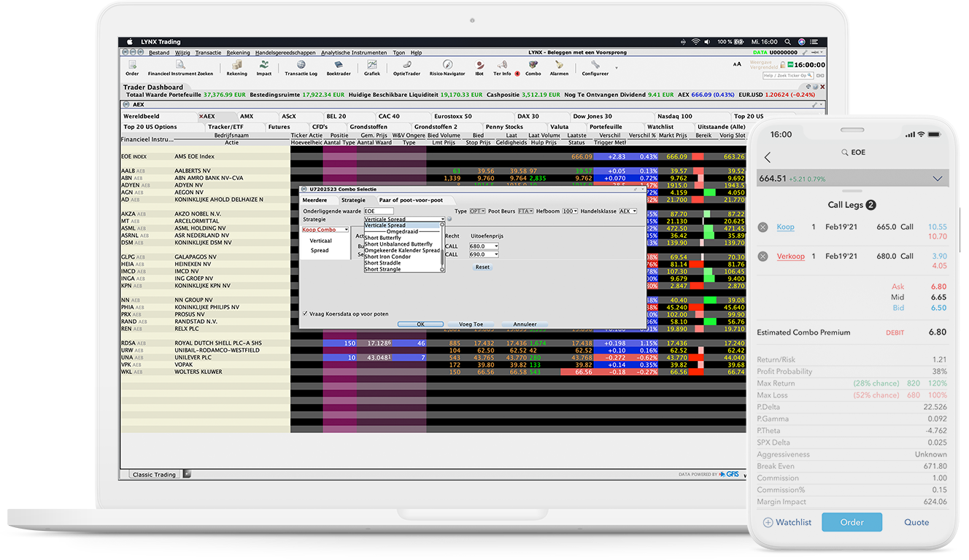Viewport: 969px width, 560px height.
Task: Open Siri from the menu bar
Action: tap(802, 42)
